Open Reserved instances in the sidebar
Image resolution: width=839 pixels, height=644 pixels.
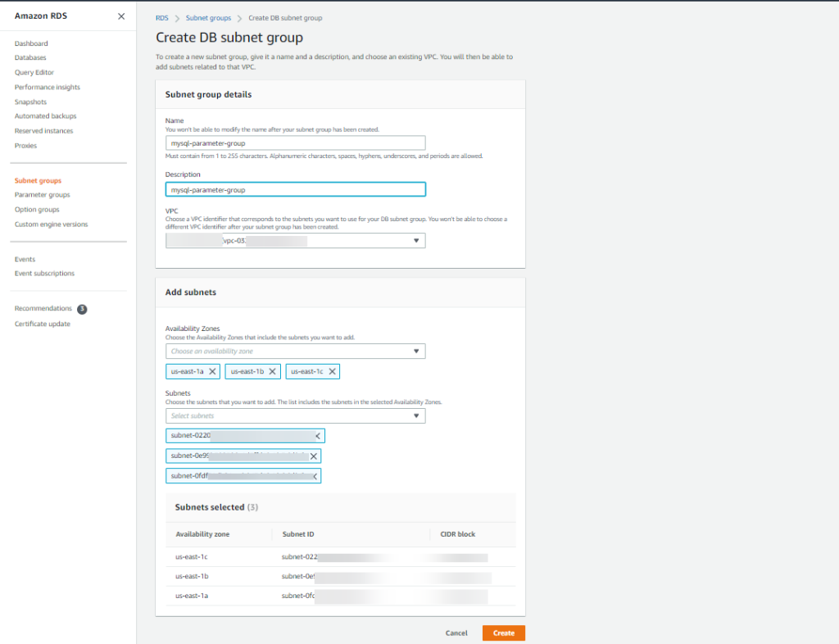(44, 131)
